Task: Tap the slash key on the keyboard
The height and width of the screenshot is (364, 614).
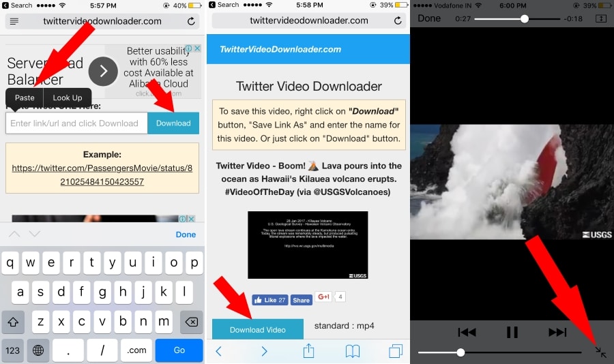Action: point(102,350)
